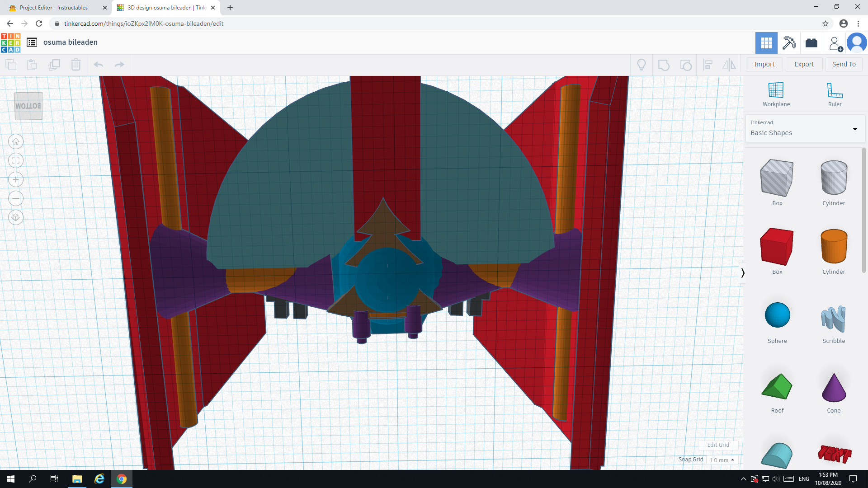The width and height of the screenshot is (868, 488).
Task: Click the Edit Grid button
Action: (718, 445)
